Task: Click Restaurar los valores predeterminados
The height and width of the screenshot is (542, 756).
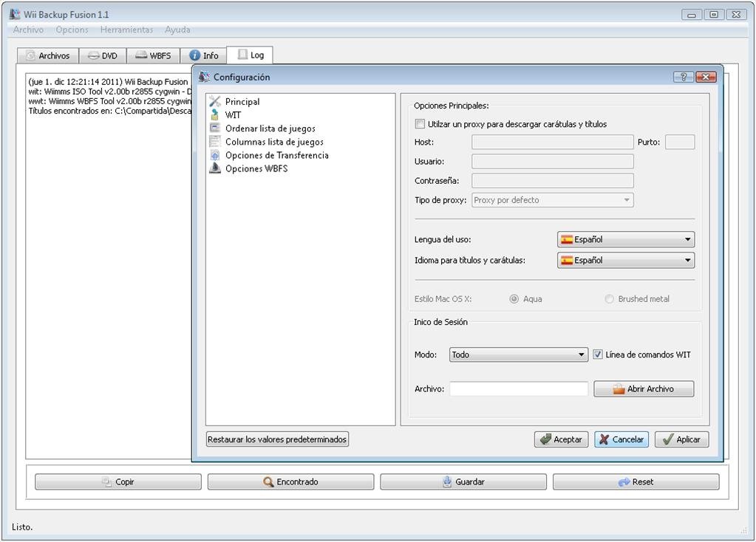Action: (277, 439)
